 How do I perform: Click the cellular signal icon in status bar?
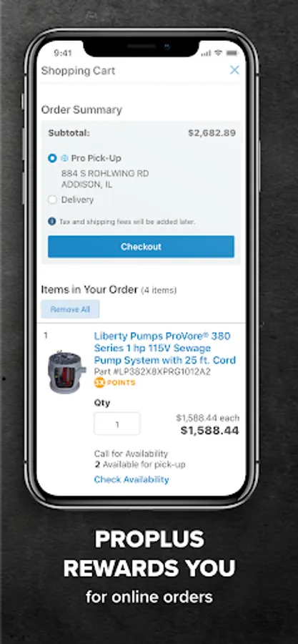(207, 54)
